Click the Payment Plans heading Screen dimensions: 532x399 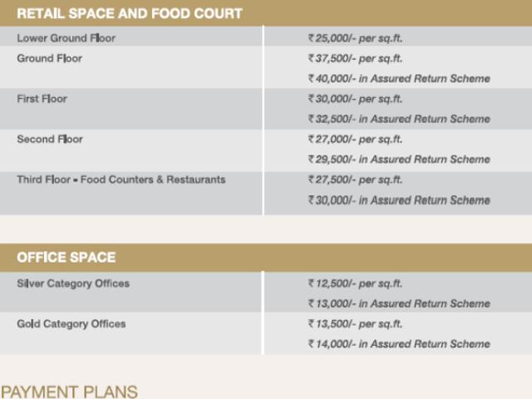point(69,391)
